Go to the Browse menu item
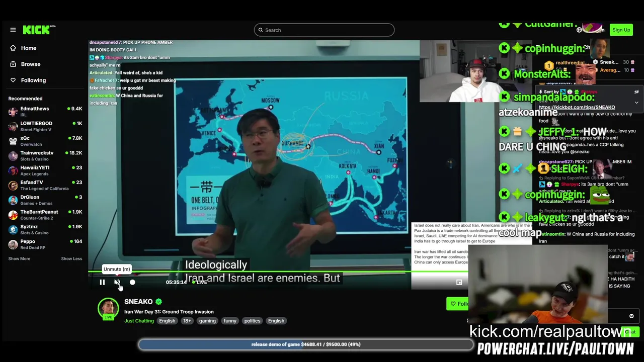 pyautogui.click(x=31, y=64)
